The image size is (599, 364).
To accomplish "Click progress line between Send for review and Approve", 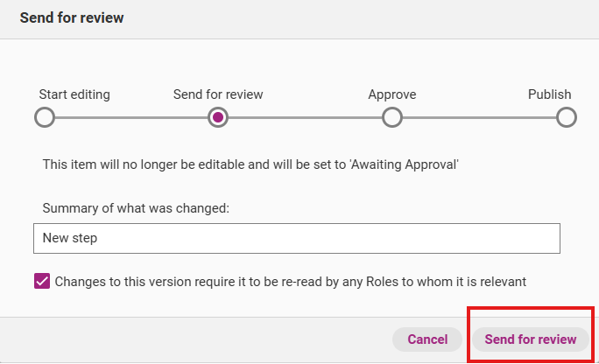I will coord(305,117).
